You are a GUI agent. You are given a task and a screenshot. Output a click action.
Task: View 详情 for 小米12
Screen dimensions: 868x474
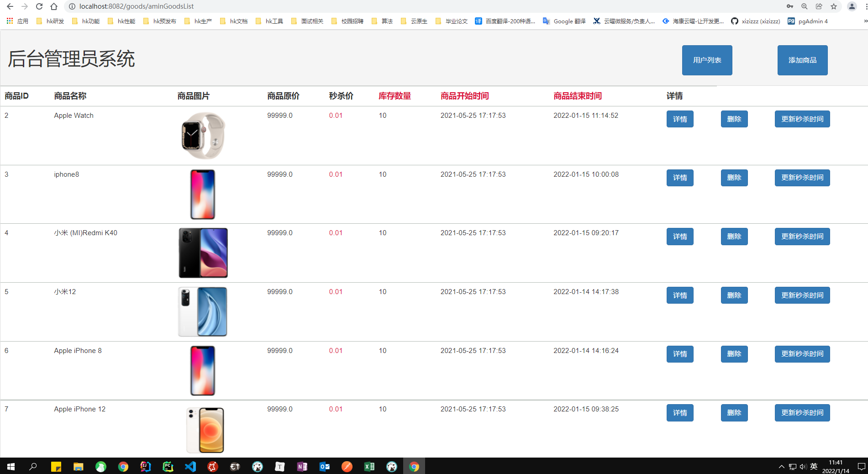[x=680, y=295]
